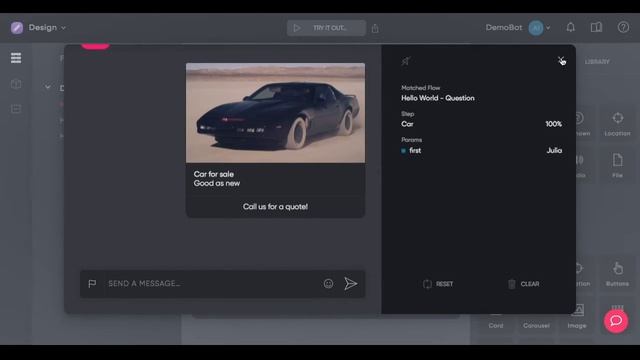Screen dimensions: 640x360
Task: Click the Julia parameter value
Action: tap(554, 151)
